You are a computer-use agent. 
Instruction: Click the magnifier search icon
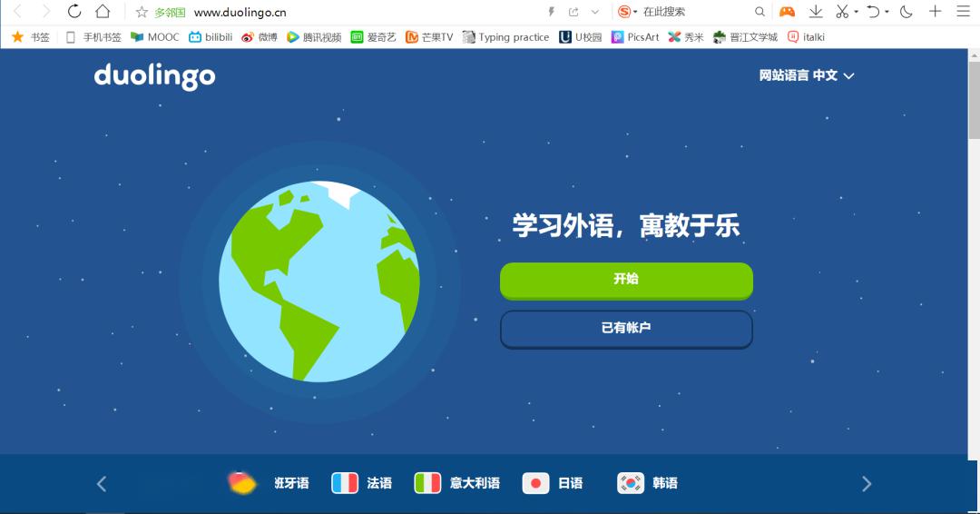759,12
